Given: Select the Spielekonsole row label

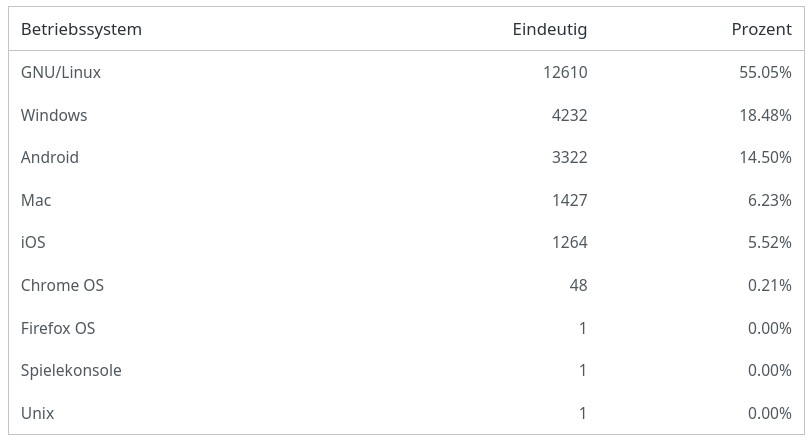Looking at the screenshot, I should tap(71, 370).
